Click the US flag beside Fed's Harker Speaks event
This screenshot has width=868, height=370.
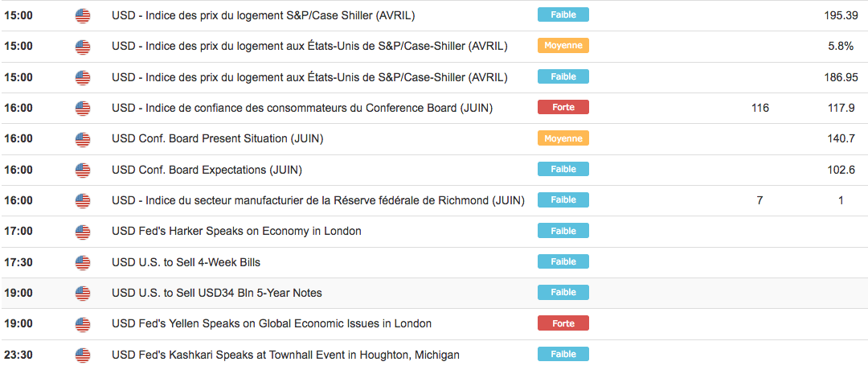tap(83, 232)
